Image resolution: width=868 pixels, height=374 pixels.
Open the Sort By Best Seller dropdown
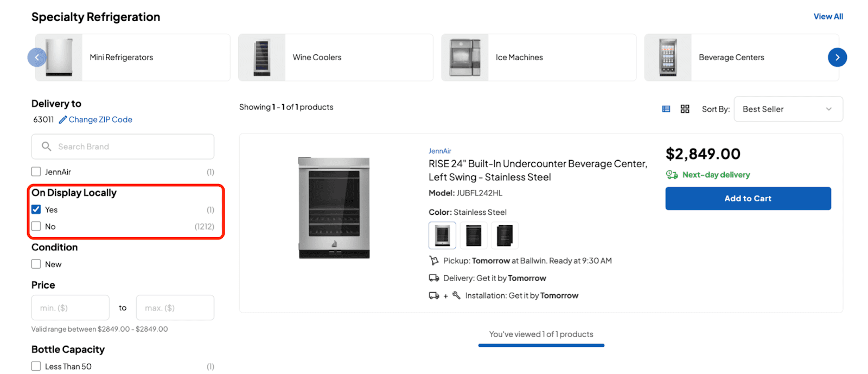click(x=788, y=109)
